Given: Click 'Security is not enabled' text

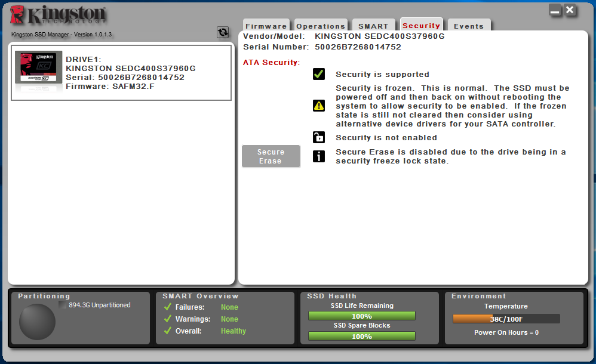Looking at the screenshot, I should (386, 138).
